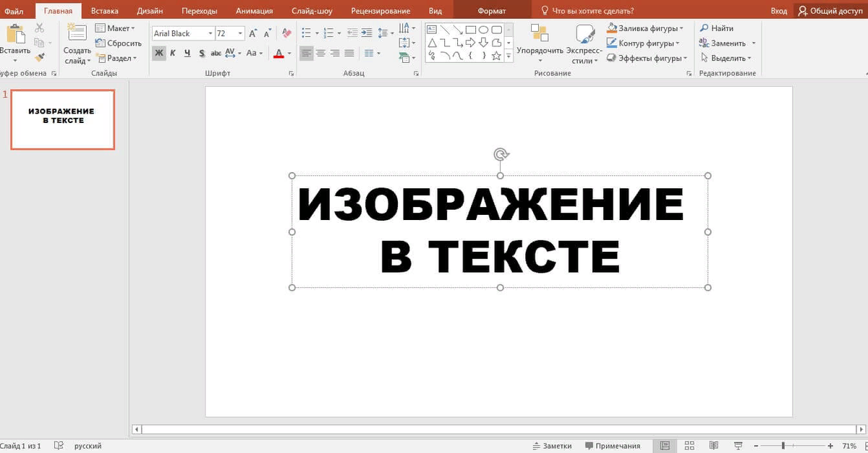Screen dimensions: 868x453
Task: Start slideshow from status bar icon
Action: pyautogui.click(x=738, y=446)
